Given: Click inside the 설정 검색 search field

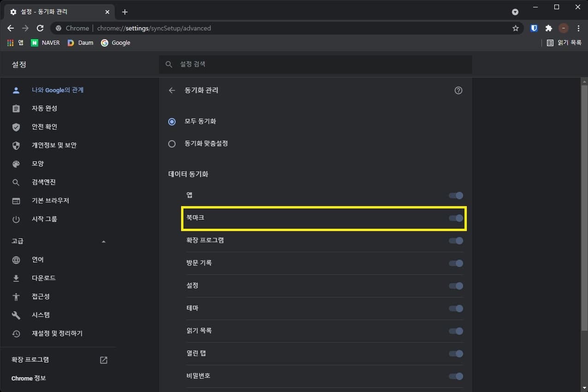Looking at the screenshot, I should [316, 64].
